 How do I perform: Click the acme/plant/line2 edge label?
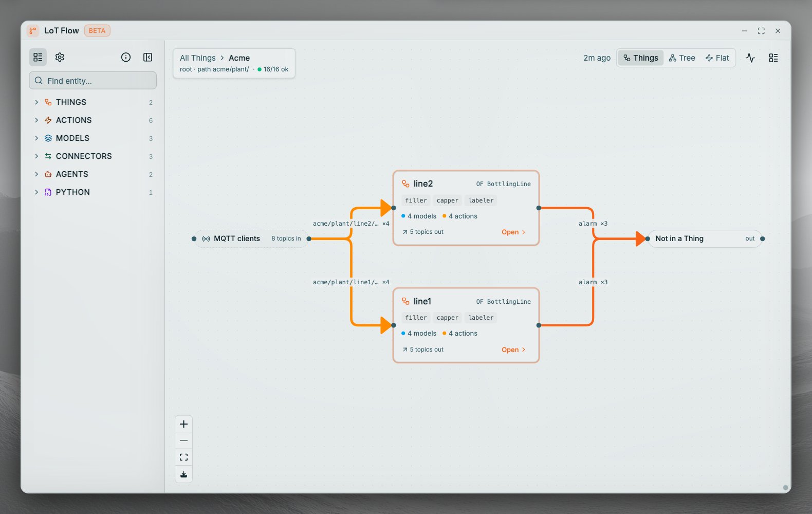351,224
